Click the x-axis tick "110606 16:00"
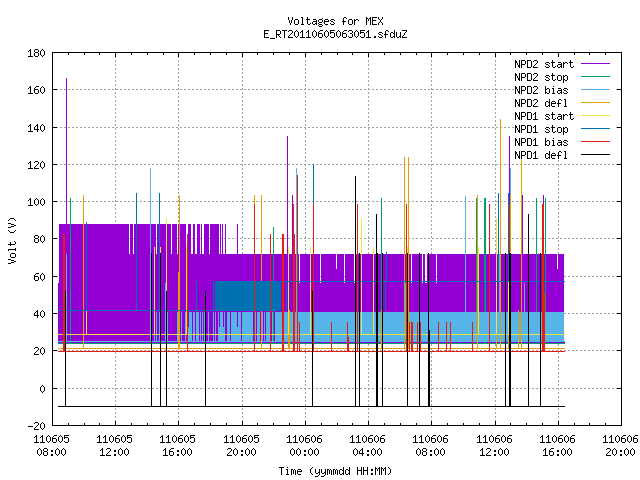The image size is (640, 480). click(x=558, y=446)
